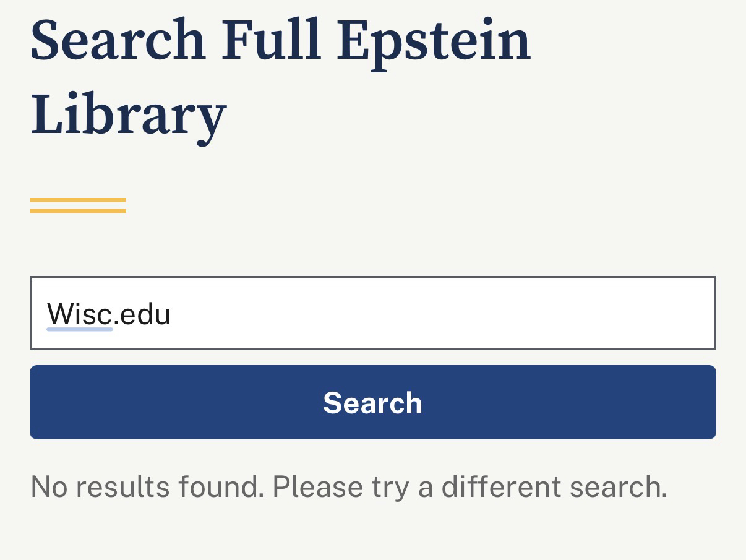Viewport: 746px width, 560px height.
Task: Click the No results found message
Action: click(x=349, y=486)
